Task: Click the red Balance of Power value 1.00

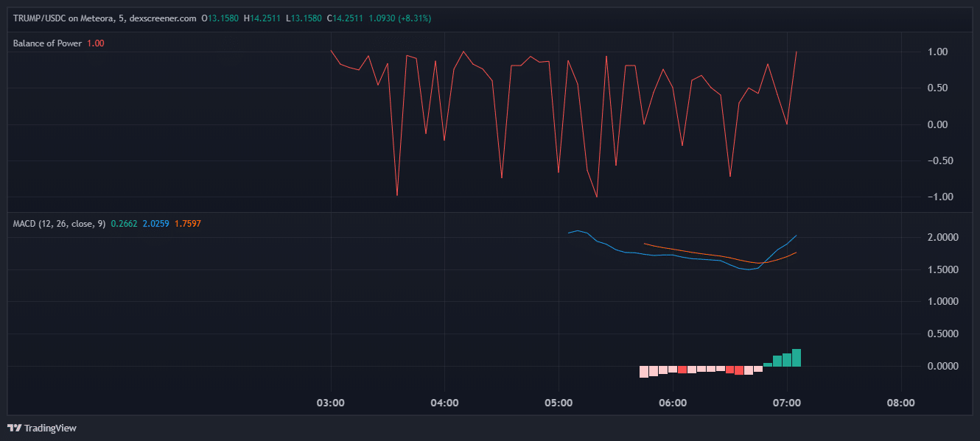Action: 96,43
